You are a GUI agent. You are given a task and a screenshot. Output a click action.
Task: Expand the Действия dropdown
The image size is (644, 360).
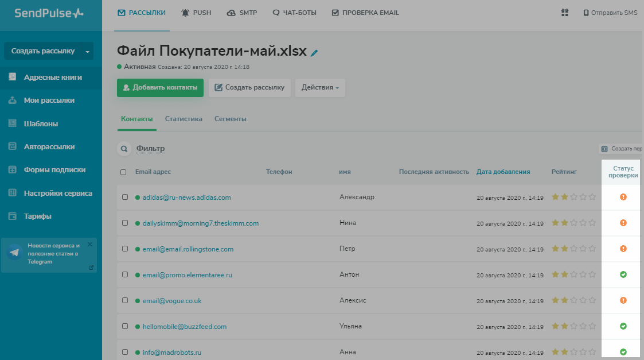pyautogui.click(x=320, y=88)
